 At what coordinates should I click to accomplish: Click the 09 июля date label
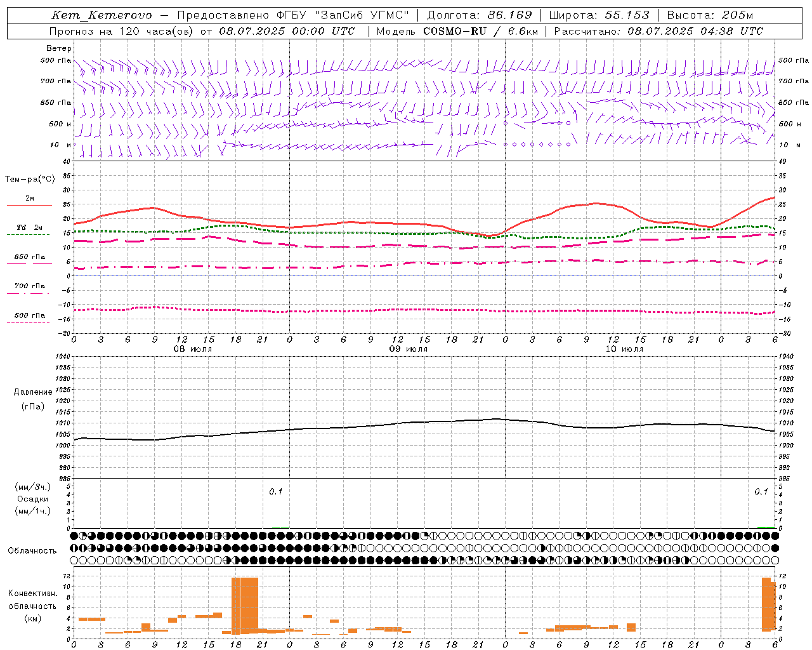click(x=408, y=349)
